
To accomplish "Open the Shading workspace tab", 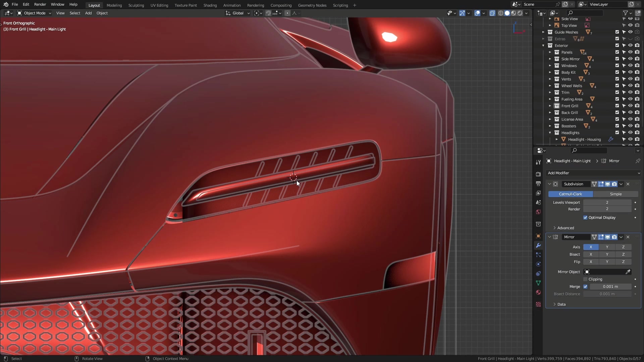I will (210, 5).
